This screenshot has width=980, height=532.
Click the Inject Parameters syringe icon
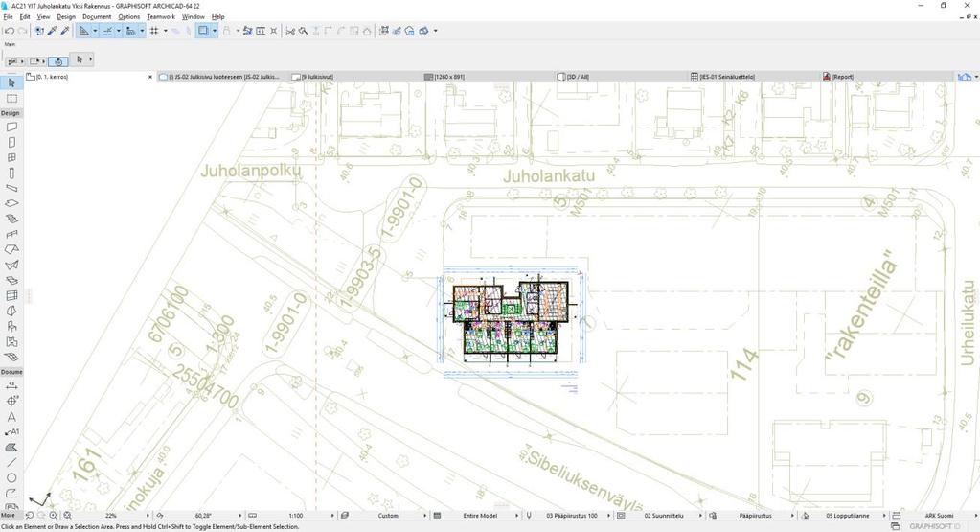coord(65,31)
